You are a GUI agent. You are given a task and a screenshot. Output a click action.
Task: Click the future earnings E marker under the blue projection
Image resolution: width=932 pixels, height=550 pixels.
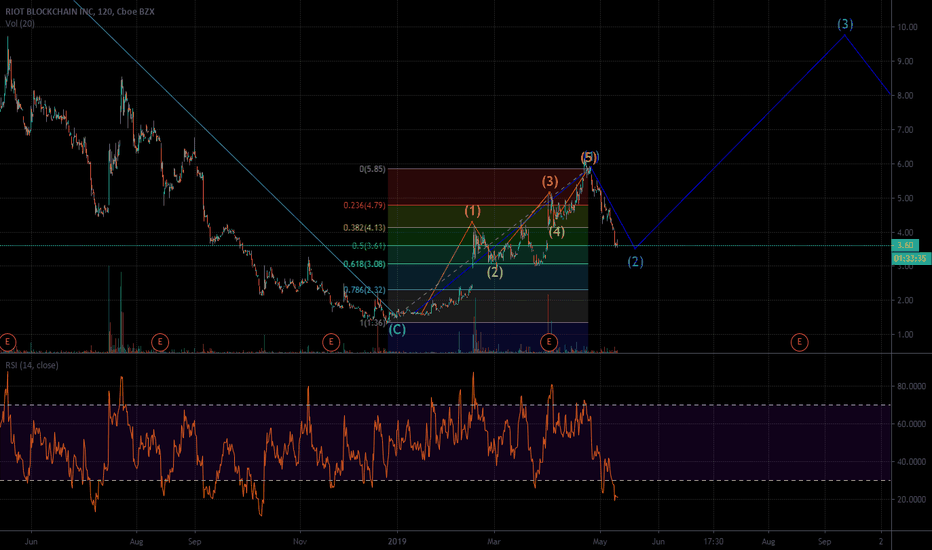point(799,342)
